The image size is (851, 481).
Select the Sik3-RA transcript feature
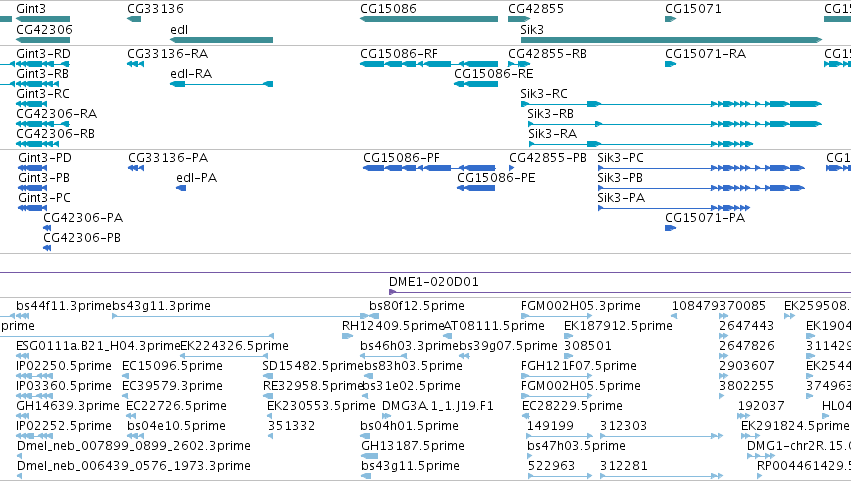(x=640, y=144)
